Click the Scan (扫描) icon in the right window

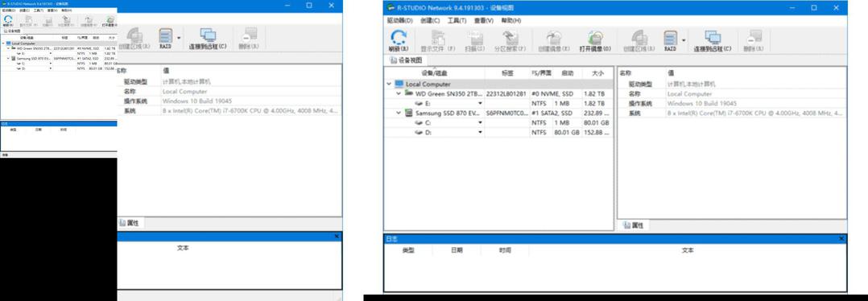tap(475, 40)
